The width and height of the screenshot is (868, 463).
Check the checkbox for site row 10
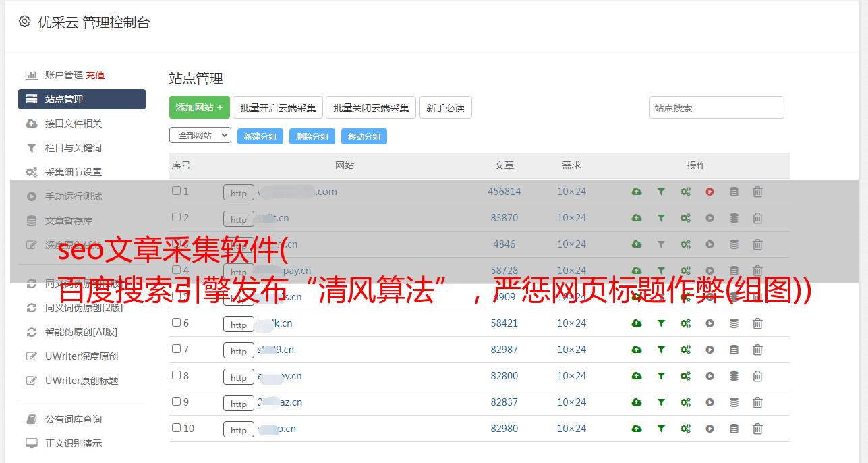(x=176, y=428)
